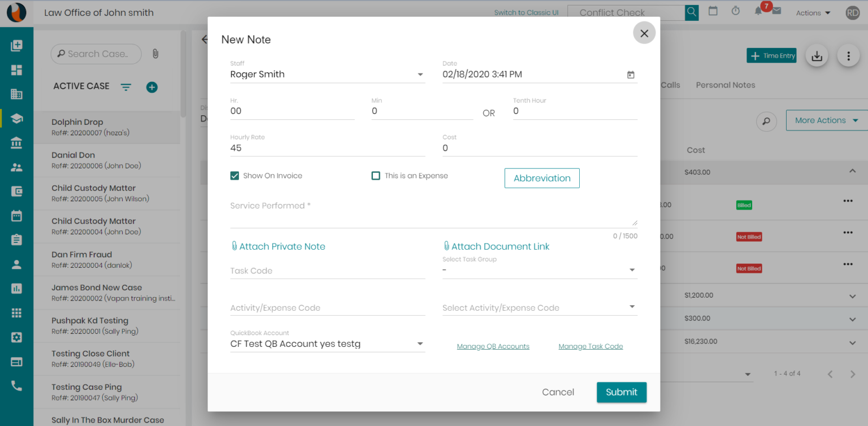This screenshot has height=426, width=868.
Task: Switch to the Personal Notes tab
Action: (725, 85)
